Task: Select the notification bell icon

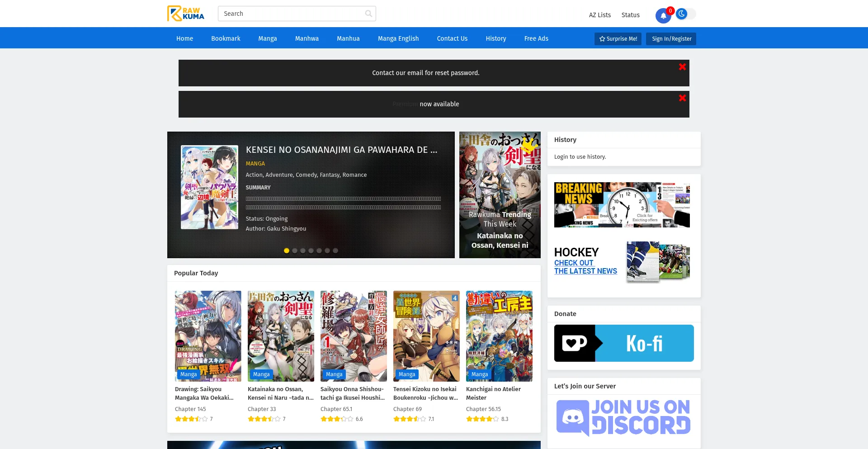Action: pos(663,15)
